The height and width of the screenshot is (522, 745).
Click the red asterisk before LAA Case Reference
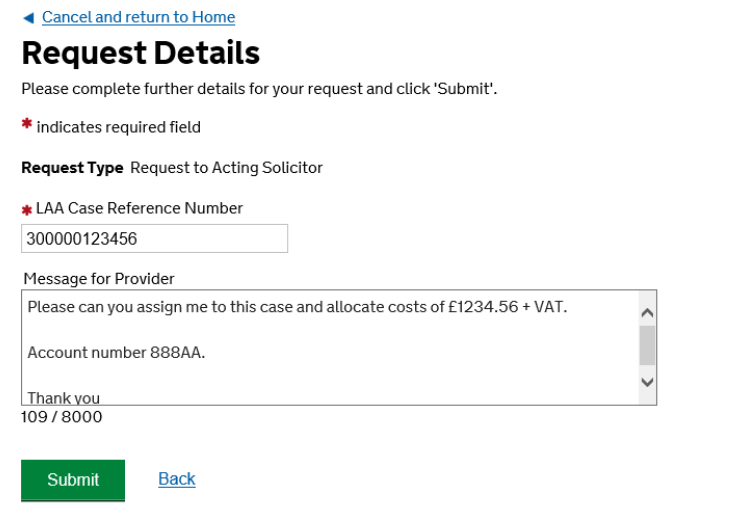pos(27,210)
